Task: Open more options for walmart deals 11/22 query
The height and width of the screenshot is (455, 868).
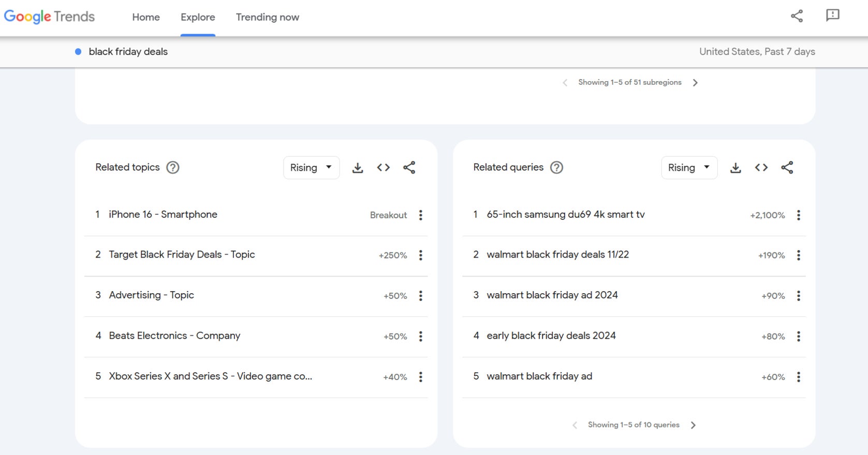Action: pos(799,255)
